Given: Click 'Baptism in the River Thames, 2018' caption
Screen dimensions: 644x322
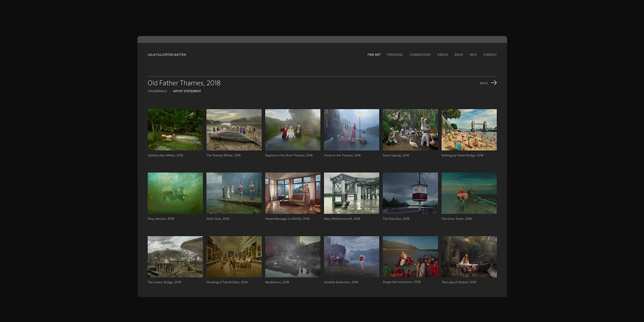Looking at the screenshot, I should tap(289, 155).
